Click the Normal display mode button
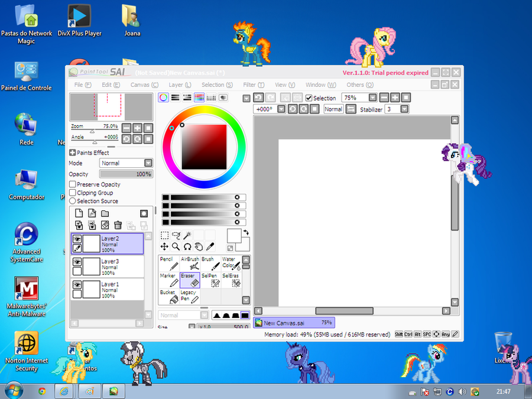This screenshot has height=399, width=532. tap(333, 109)
